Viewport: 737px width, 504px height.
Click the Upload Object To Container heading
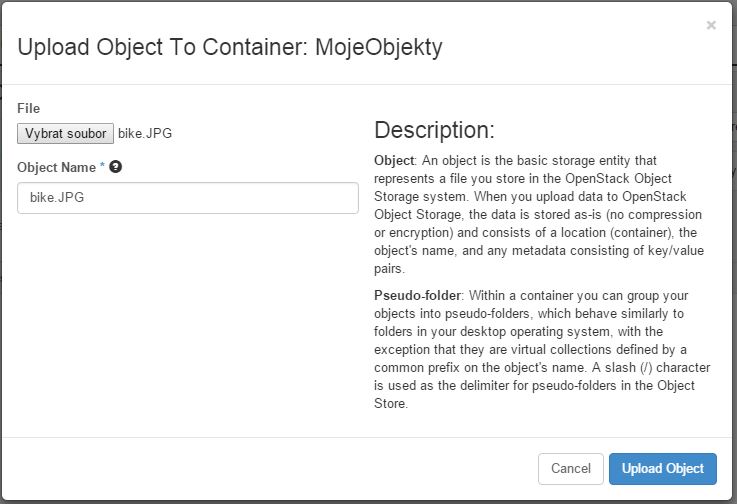pyautogui.click(x=163, y=47)
